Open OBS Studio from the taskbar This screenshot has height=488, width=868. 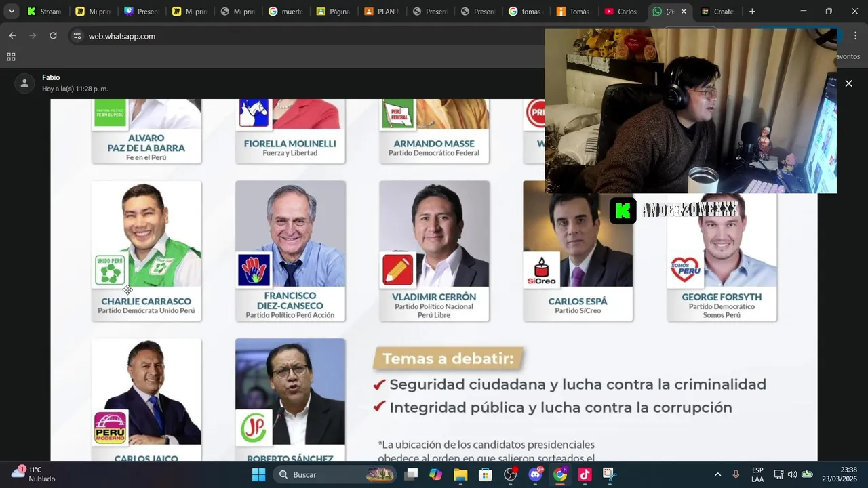[511, 474]
